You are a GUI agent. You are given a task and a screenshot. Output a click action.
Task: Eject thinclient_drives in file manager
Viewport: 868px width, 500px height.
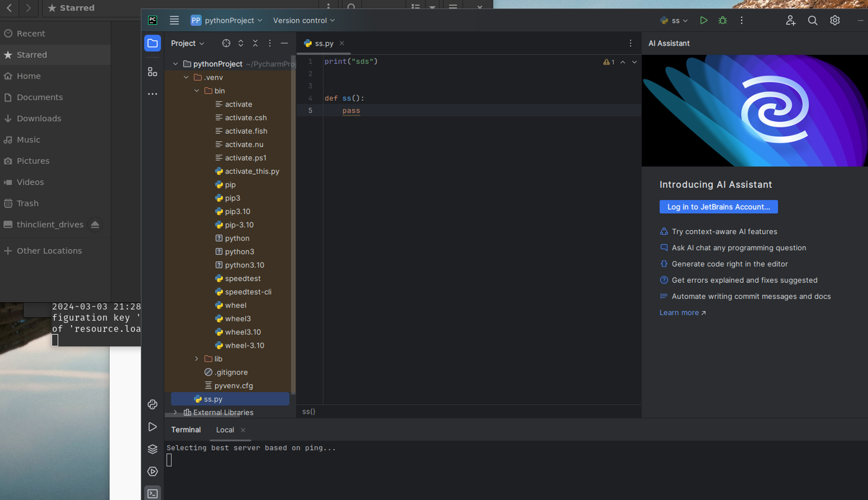[x=95, y=225]
